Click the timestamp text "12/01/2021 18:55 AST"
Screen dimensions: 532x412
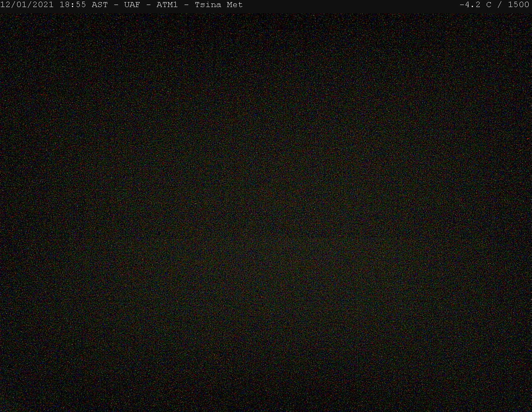[54, 5]
